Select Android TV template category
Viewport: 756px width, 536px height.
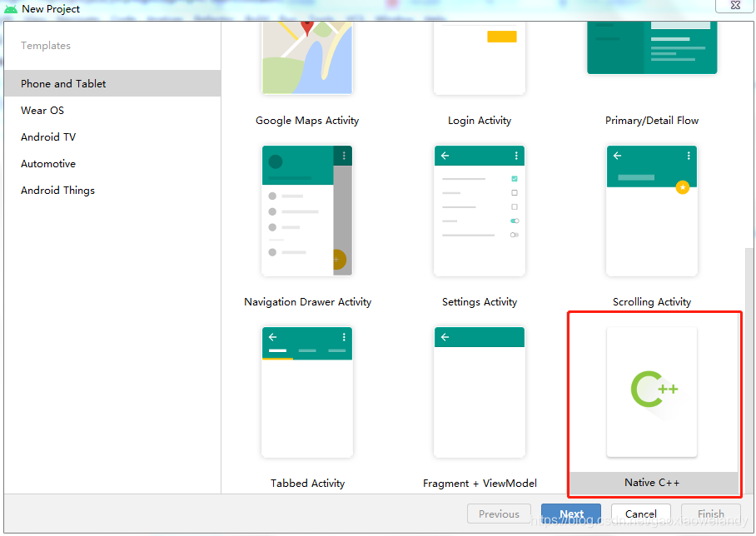tap(112, 136)
